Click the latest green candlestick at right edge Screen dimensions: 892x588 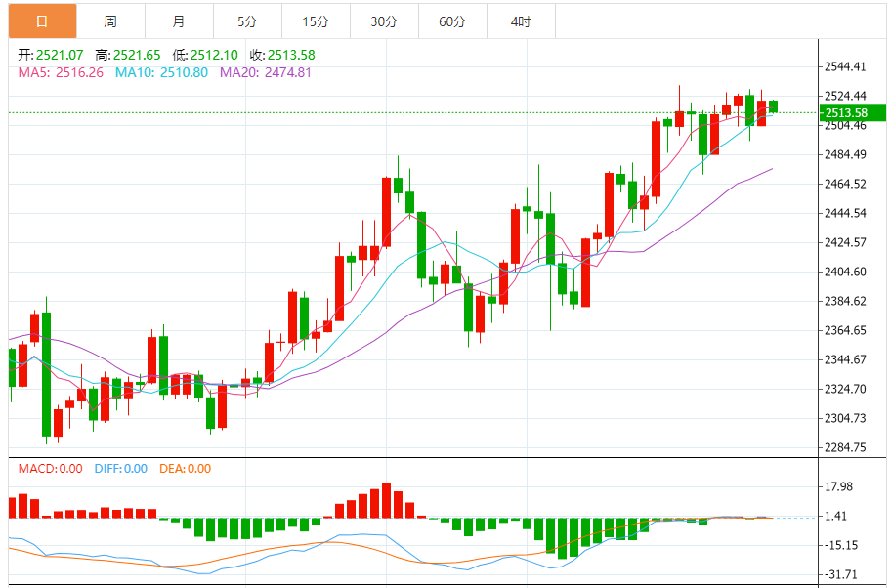click(x=773, y=106)
